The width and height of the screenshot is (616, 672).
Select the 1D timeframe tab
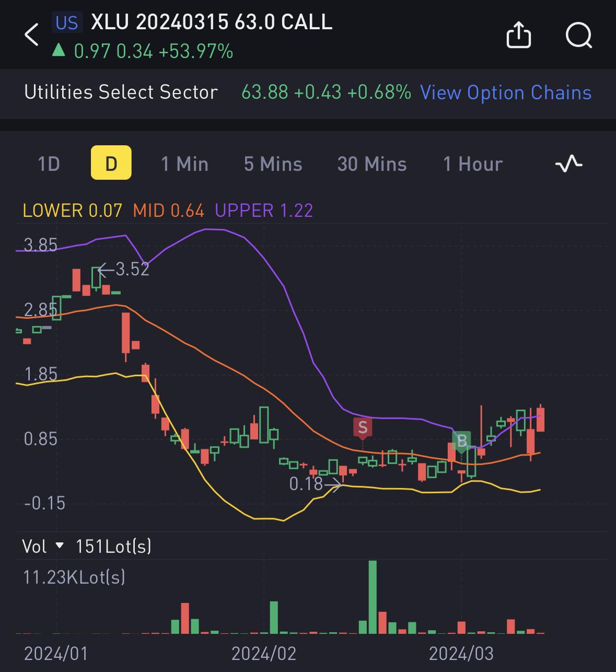[49, 164]
